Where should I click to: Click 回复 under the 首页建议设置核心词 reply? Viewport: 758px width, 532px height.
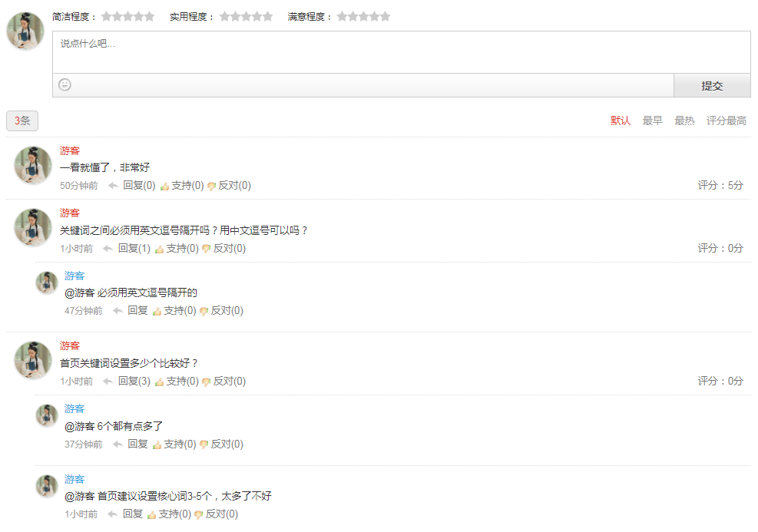click(x=132, y=514)
